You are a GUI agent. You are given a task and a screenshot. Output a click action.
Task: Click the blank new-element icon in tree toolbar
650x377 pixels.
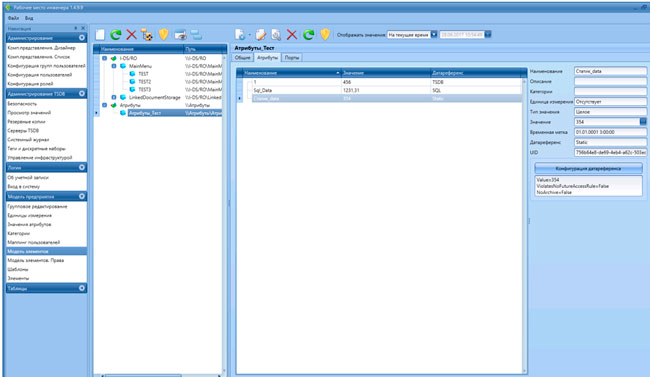[x=100, y=35]
